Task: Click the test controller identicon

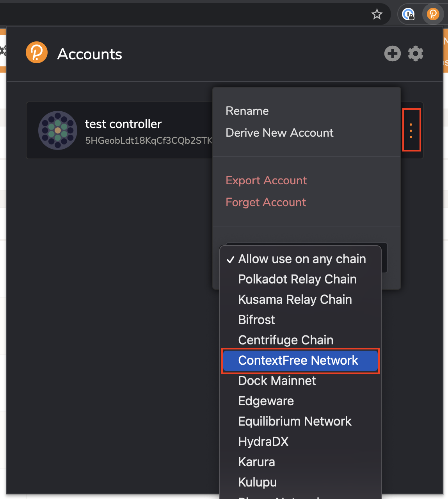Action: [x=58, y=130]
